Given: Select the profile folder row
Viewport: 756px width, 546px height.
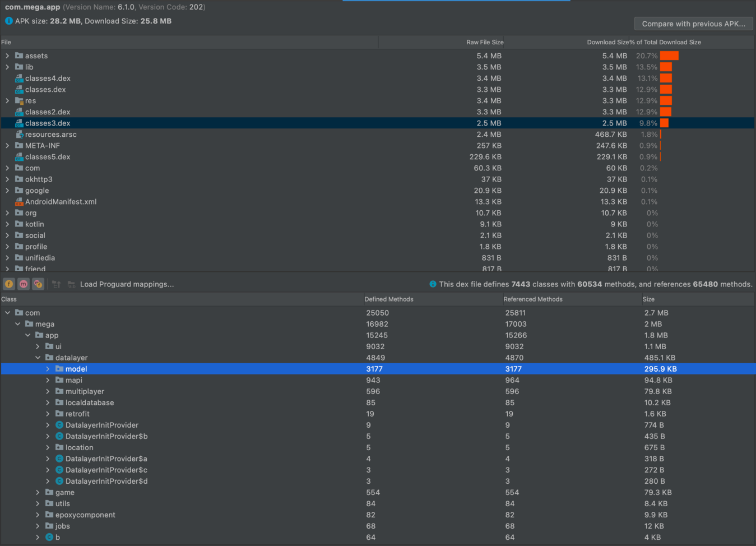Looking at the screenshot, I should point(377,246).
